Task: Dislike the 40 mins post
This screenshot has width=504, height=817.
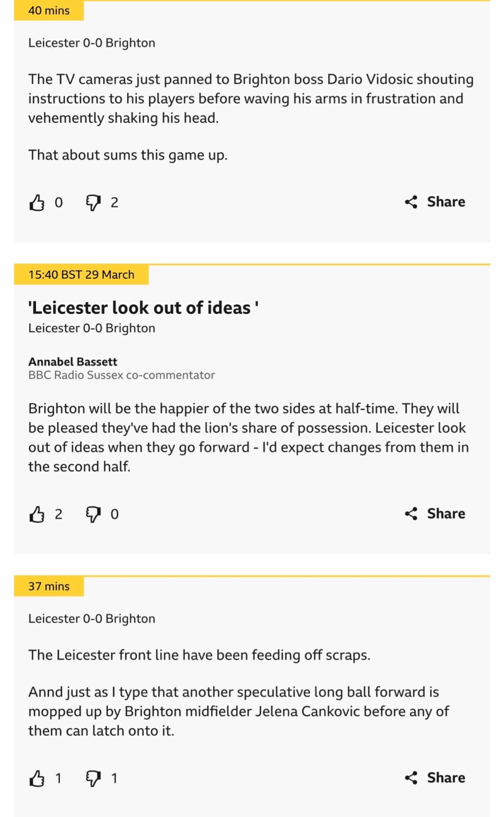Action: coord(94,201)
